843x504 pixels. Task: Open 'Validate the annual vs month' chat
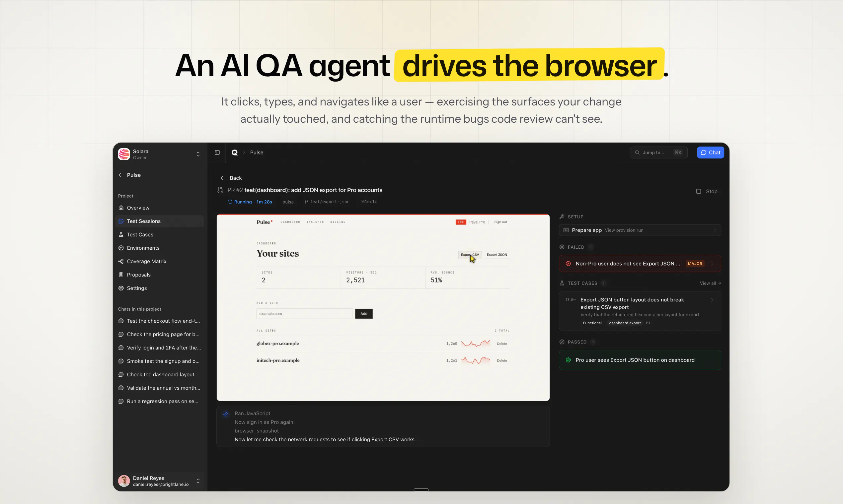click(x=160, y=388)
